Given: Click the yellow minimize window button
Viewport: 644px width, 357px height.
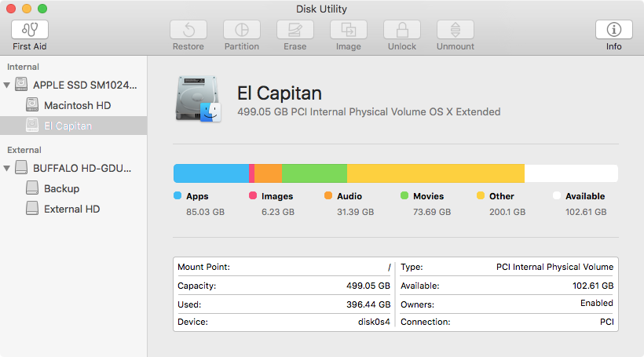Looking at the screenshot, I should point(27,9).
